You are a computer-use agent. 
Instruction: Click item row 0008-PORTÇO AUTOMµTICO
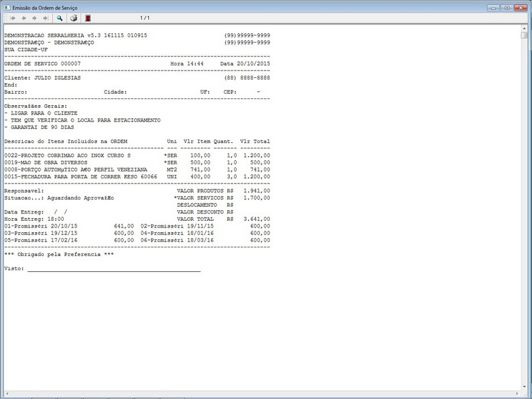pyautogui.click(x=137, y=170)
